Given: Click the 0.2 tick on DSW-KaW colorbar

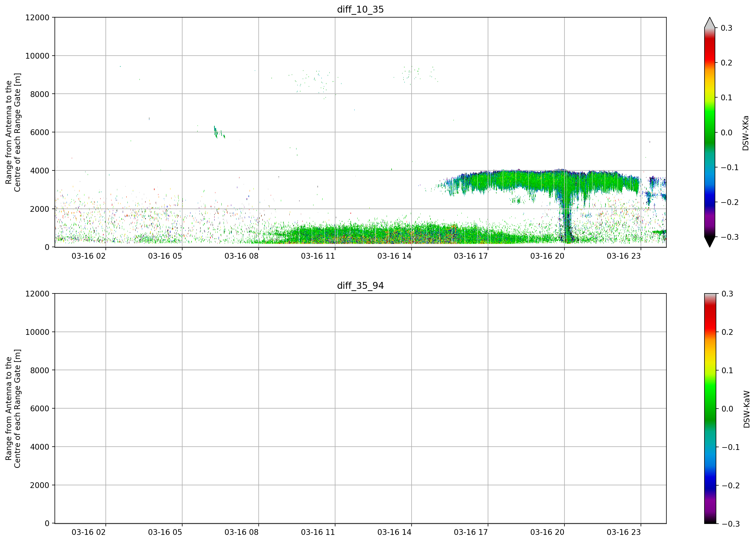Looking at the screenshot, I should [x=727, y=332].
